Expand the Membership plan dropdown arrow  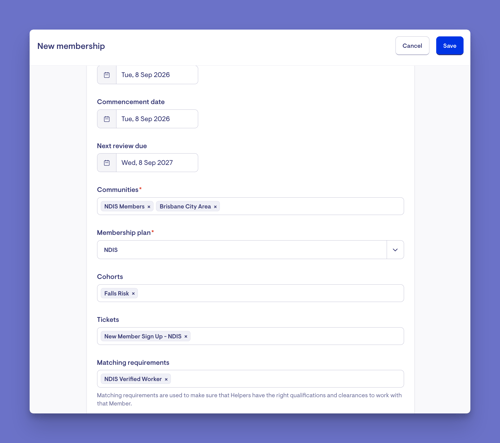click(x=395, y=250)
